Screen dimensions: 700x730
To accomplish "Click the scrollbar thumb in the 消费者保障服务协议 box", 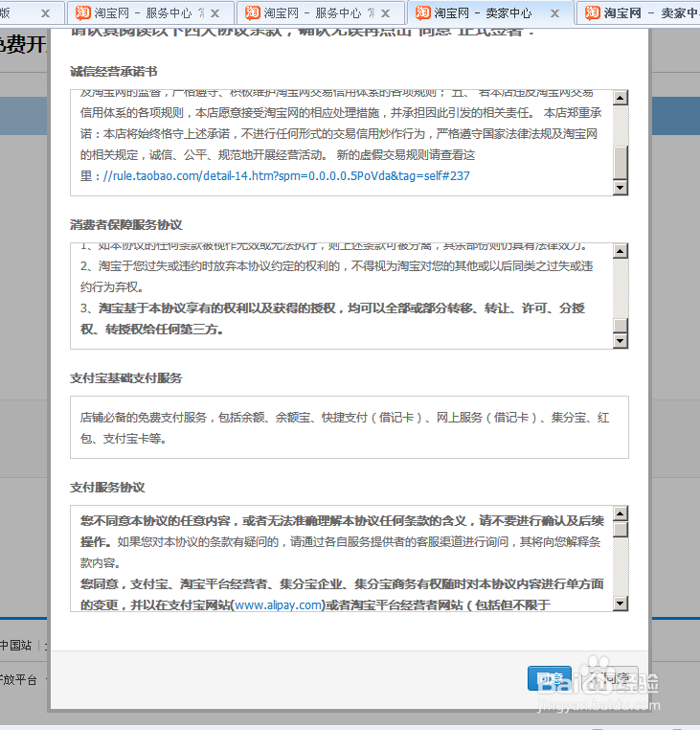I will 621,325.
